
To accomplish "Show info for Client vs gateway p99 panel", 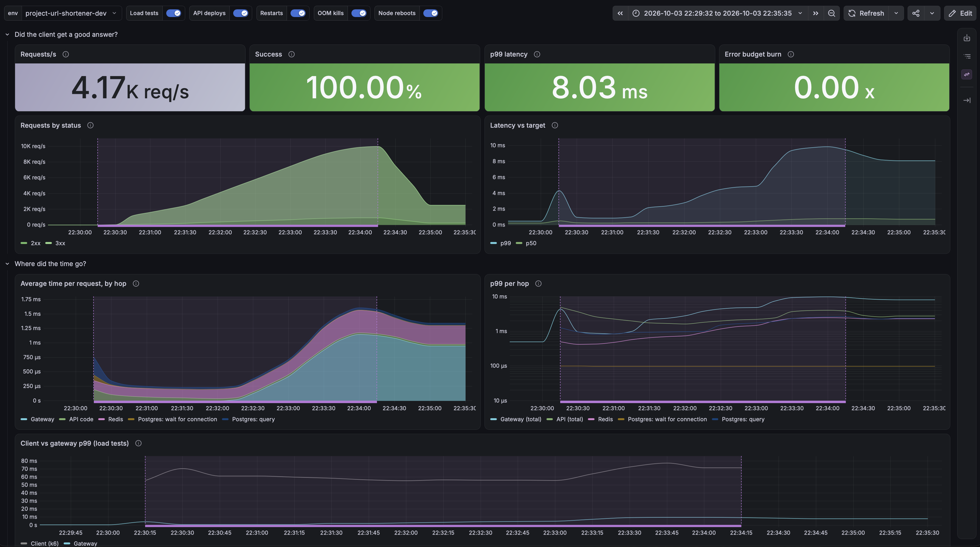I will (139, 443).
